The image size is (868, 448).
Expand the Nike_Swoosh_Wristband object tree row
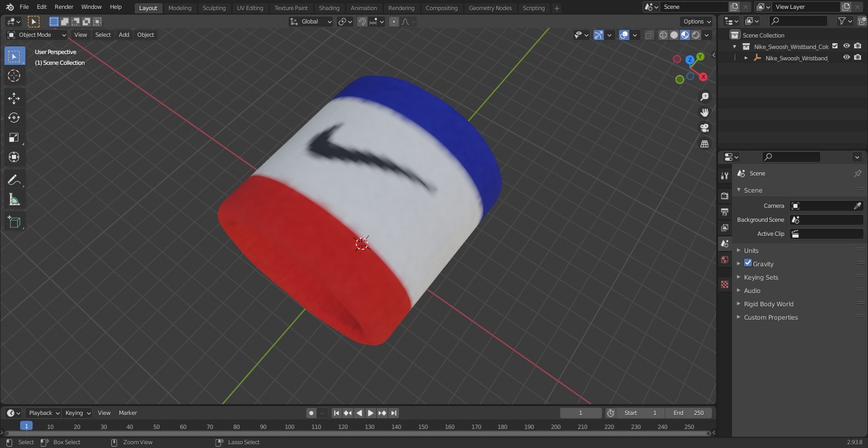click(x=746, y=58)
